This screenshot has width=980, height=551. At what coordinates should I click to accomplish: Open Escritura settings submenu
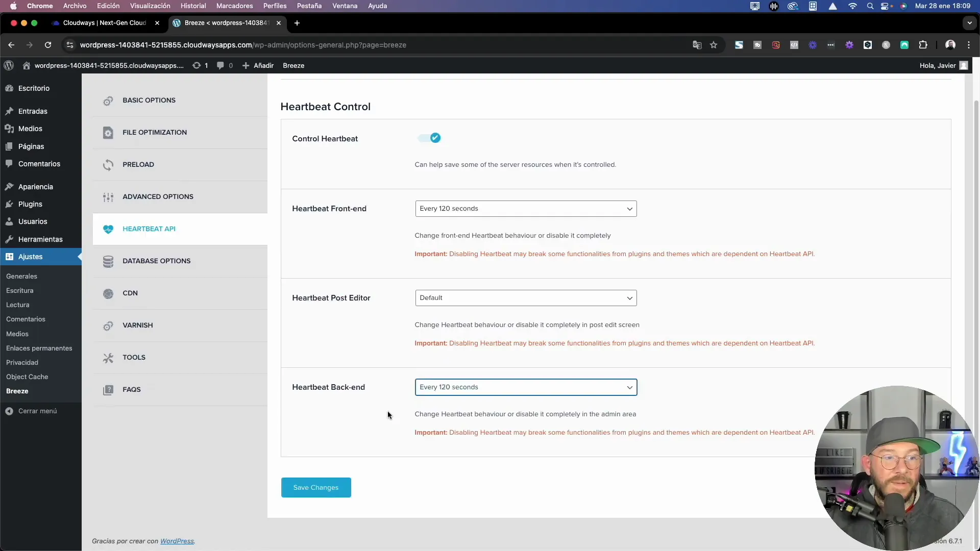click(x=19, y=290)
